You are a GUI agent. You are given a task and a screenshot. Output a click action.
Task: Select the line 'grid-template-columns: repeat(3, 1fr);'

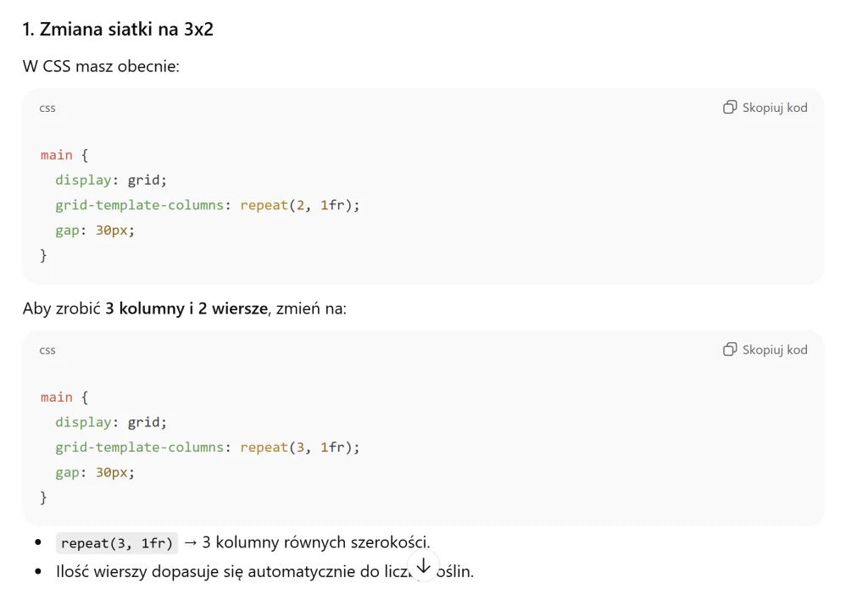[207, 447]
